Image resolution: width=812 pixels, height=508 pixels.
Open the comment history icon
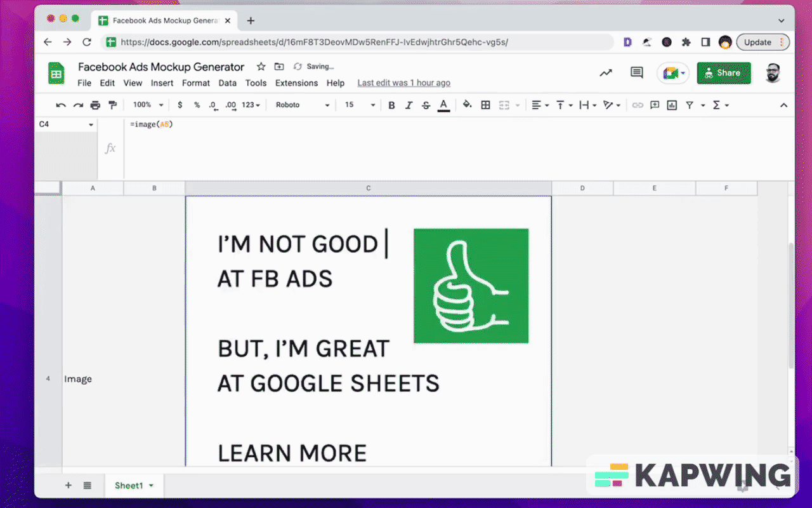[636, 73]
